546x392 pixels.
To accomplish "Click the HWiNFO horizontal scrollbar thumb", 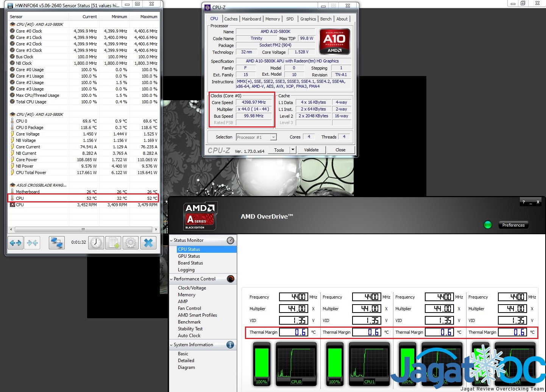I will coord(83,229).
